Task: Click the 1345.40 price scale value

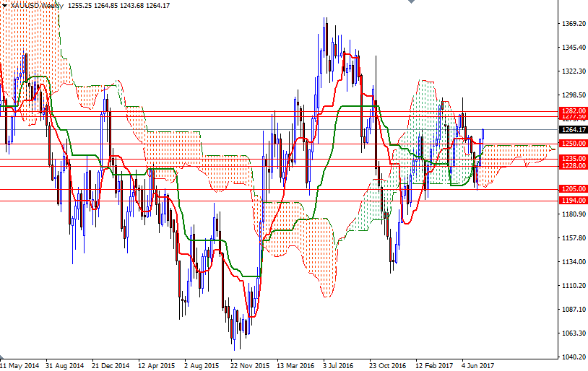Action: (574, 47)
